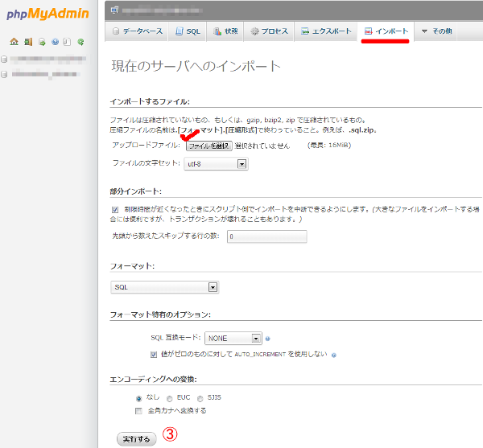Viewport: 483px width, 448px height.
Task: Click the reload navigation green icon
Action: (80, 42)
